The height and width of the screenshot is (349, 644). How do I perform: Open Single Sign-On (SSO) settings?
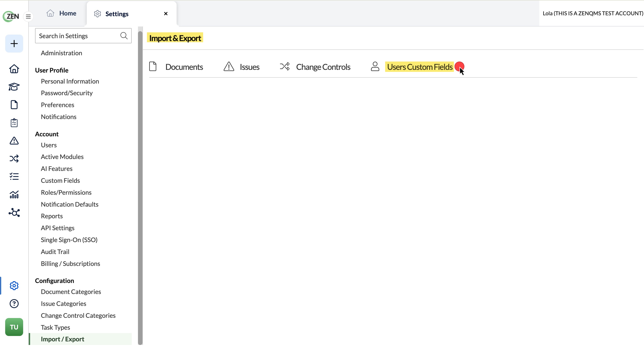69,240
